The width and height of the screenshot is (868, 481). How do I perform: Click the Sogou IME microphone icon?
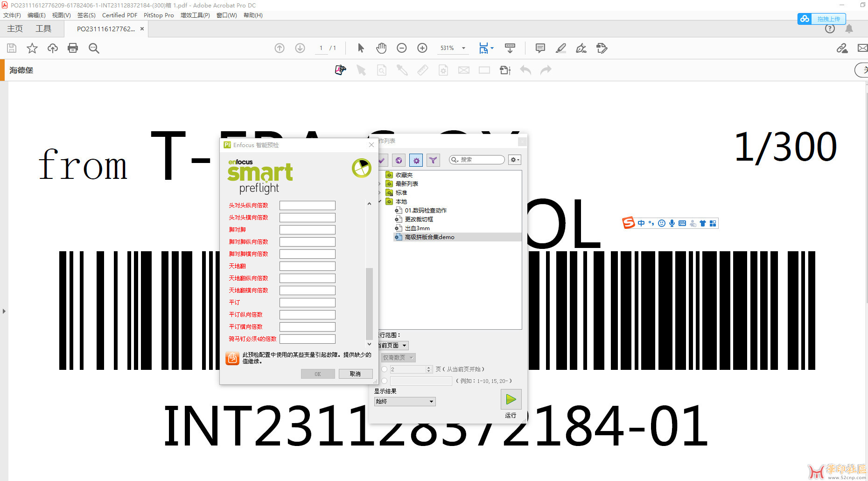[x=672, y=223]
